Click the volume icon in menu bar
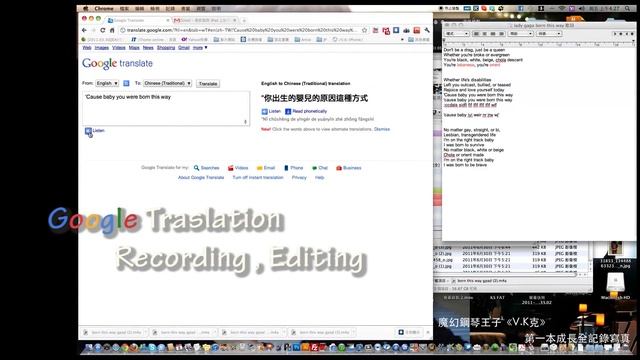The image size is (640, 360). click(x=581, y=8)
